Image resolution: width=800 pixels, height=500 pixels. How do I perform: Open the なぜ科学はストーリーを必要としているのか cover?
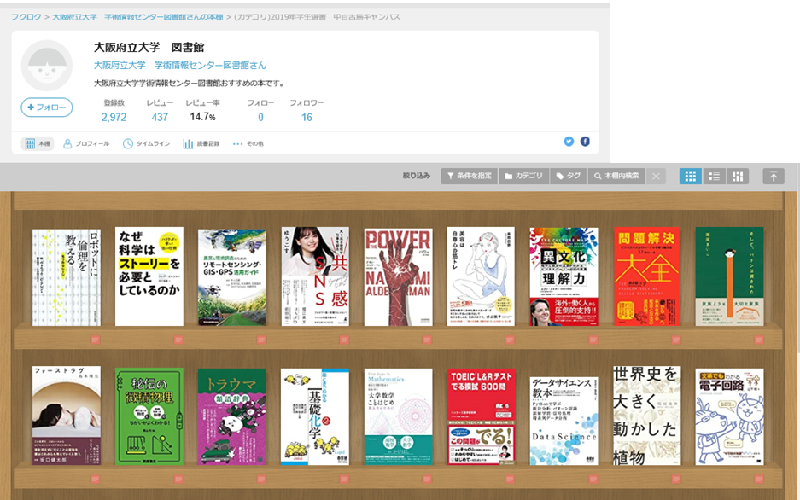point(149,277)
